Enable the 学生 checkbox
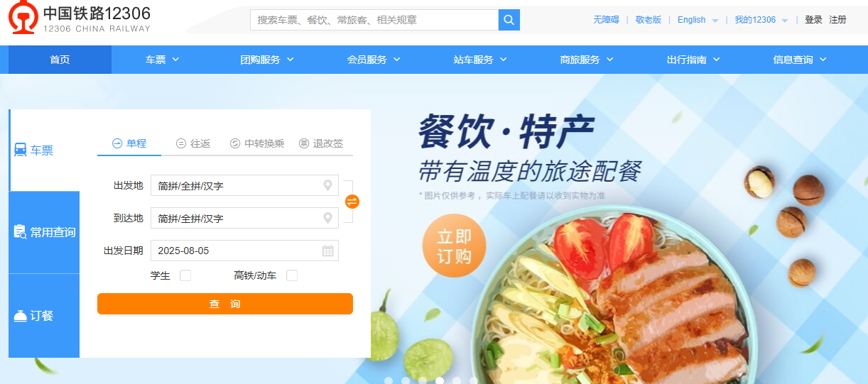 (x=185, y=275)
